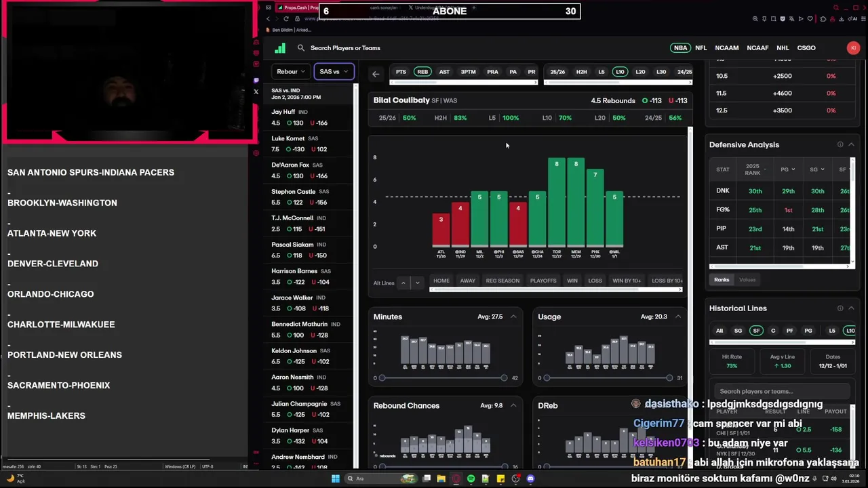The height and width of the screenshot is (488, 868).
Task: Apply the AWAY game filter
Action: click(468, 281)
